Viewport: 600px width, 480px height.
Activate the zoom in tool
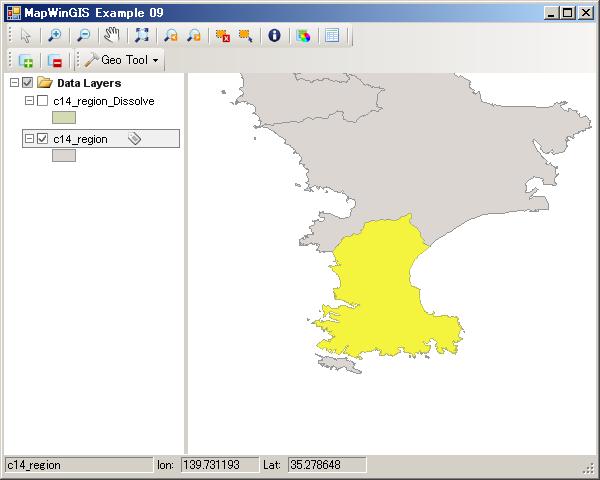[54, 35]
